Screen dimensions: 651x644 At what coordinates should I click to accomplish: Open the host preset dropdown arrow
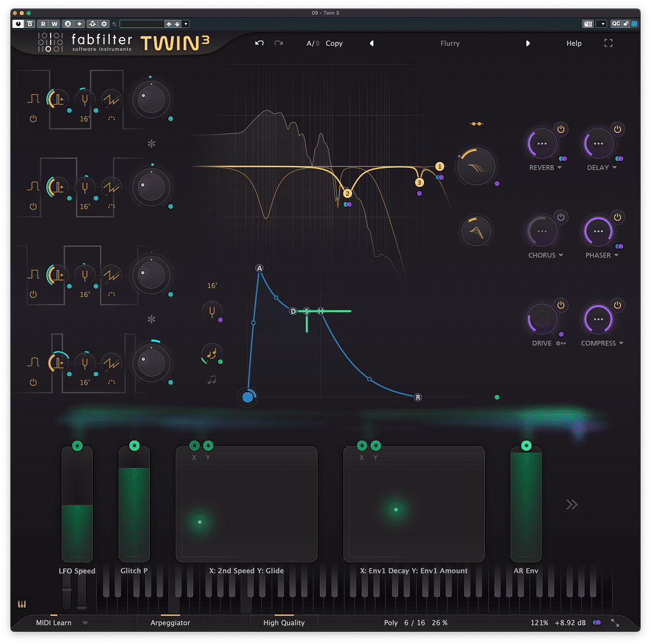(x=186, y=24)
